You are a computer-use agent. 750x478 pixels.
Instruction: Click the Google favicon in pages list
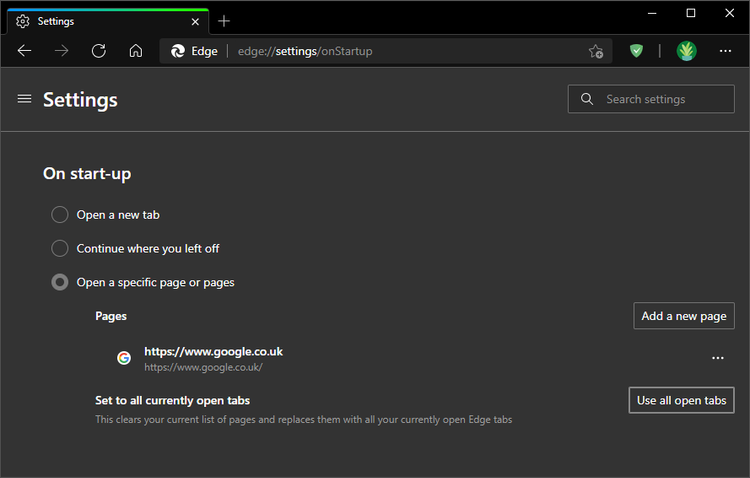[x=124, y=358]
